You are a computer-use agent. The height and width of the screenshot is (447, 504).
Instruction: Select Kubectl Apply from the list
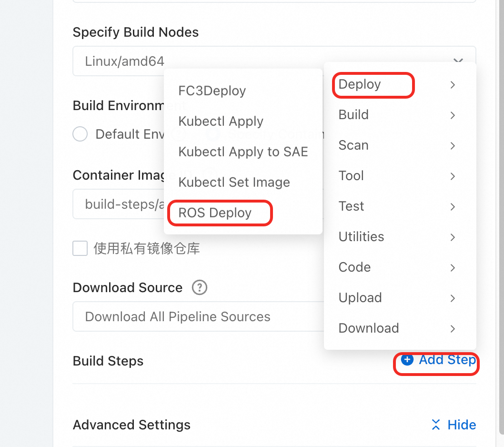click(x=221, y=121)
